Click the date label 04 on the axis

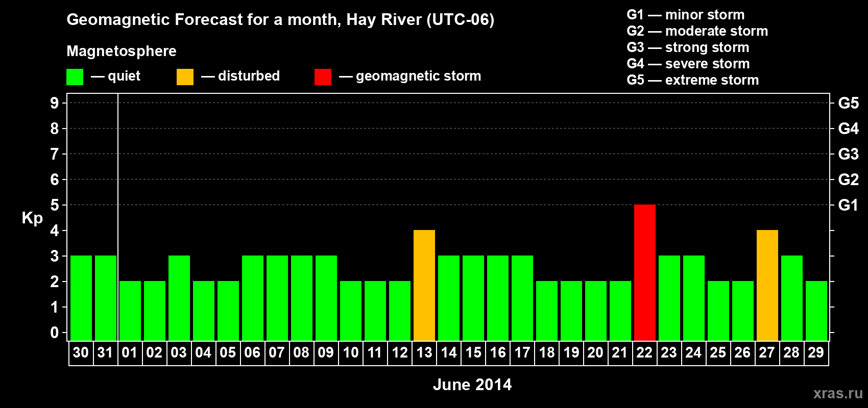click(x=204, y=352)
